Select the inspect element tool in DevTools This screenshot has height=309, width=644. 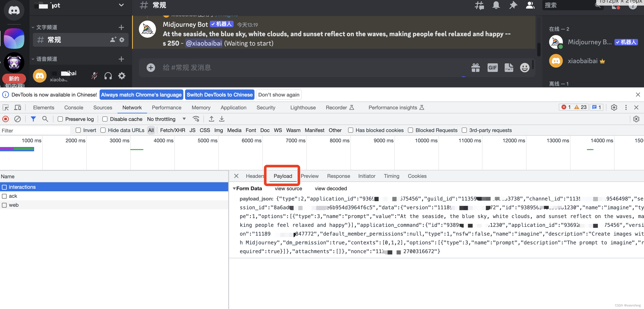pyautogui.click(x=6, y=108)
